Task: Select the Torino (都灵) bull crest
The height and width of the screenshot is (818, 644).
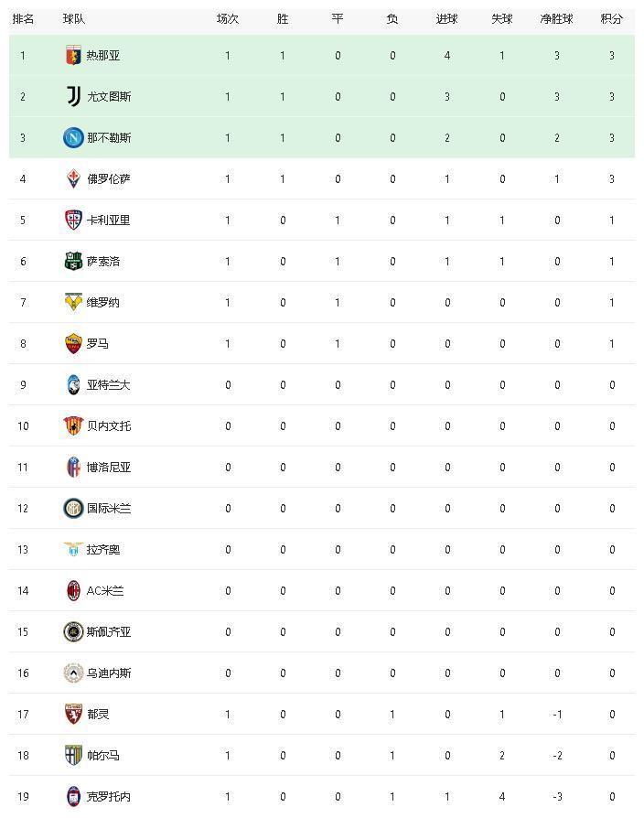Action: pos(73,715)
